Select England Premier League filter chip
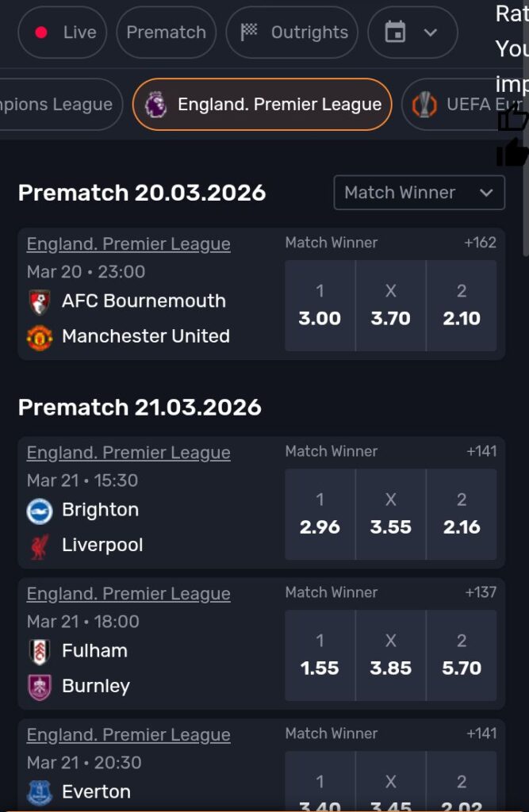This screenshot has width=529, height=812. click(262, 105)
